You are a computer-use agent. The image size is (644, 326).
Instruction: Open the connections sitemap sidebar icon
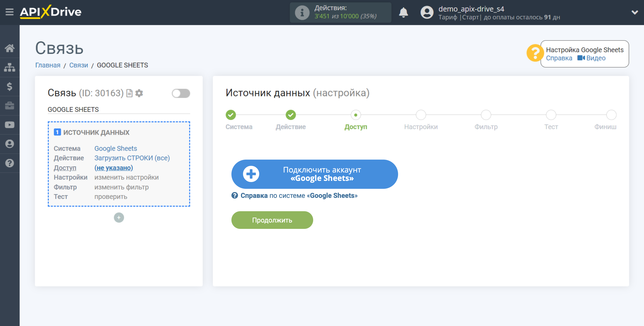[x=10, y=67]
